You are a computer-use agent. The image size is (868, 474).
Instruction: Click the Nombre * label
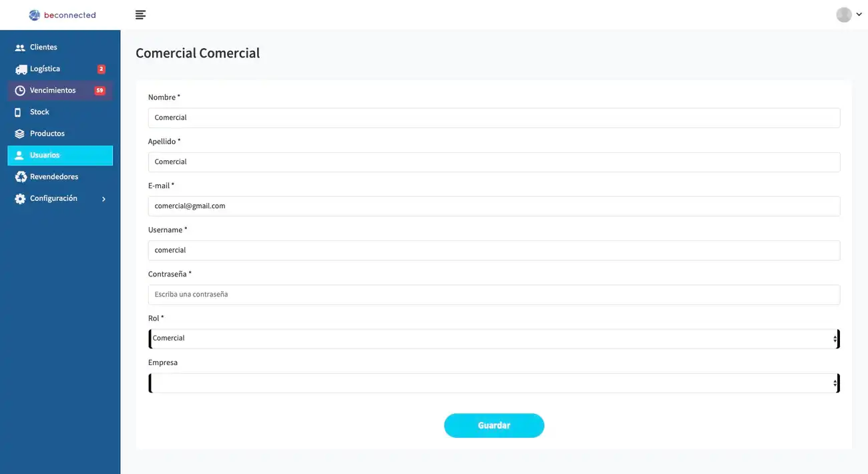click(164, 97)
